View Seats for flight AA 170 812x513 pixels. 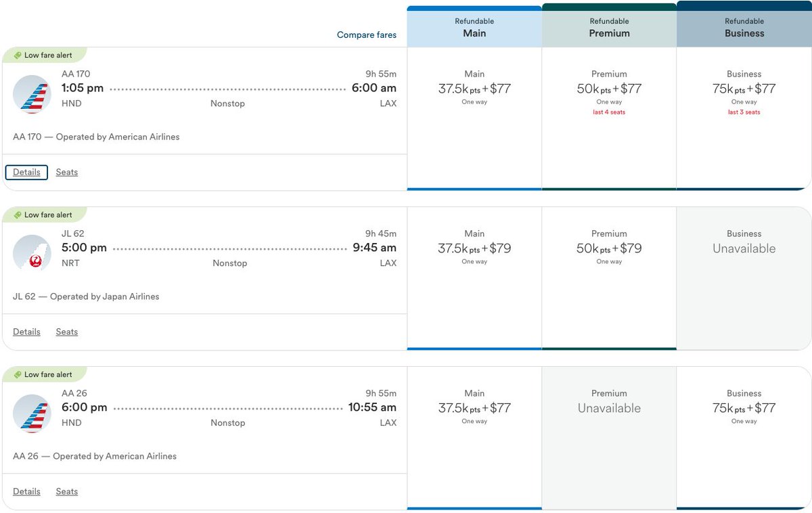coord(67,172)
